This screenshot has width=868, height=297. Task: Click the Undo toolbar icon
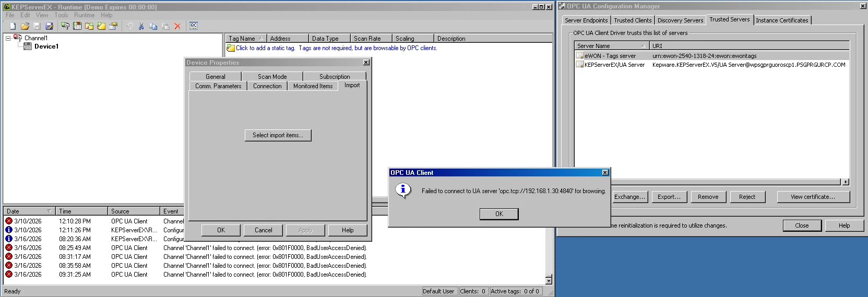(x=129, y=26)
